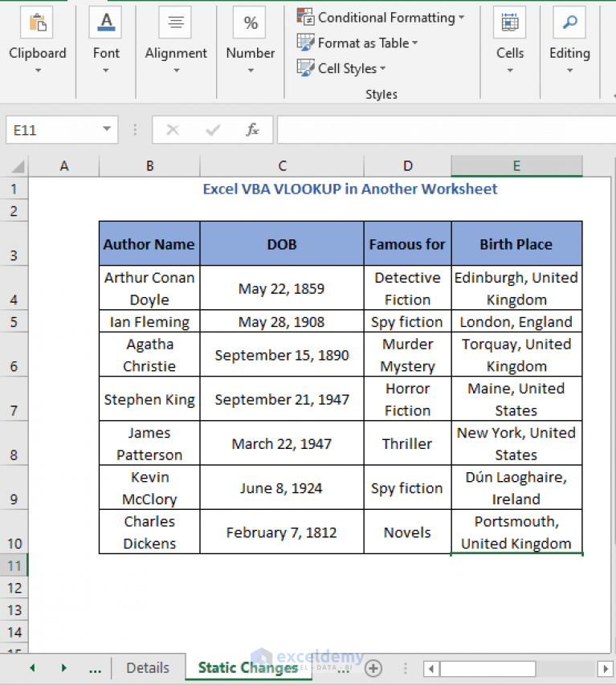Click the Format as Table icon

point(305,43)
